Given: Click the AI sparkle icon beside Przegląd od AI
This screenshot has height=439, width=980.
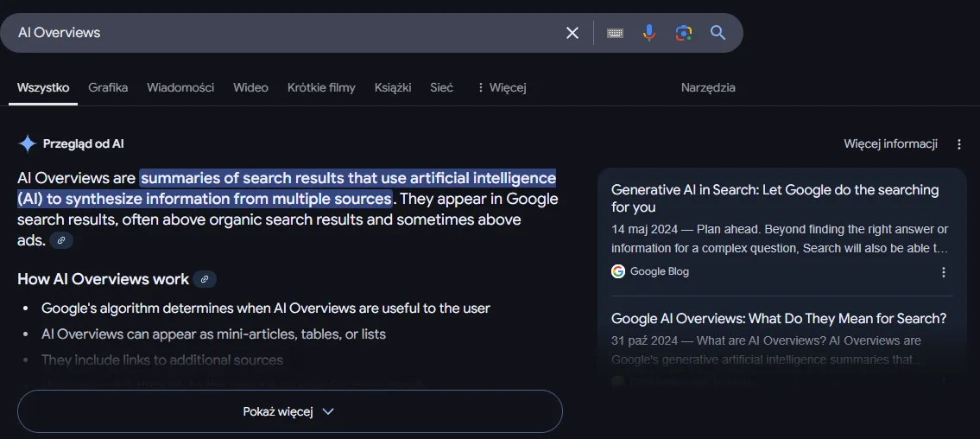Looking at the screenshot, I should coord(28,143).
